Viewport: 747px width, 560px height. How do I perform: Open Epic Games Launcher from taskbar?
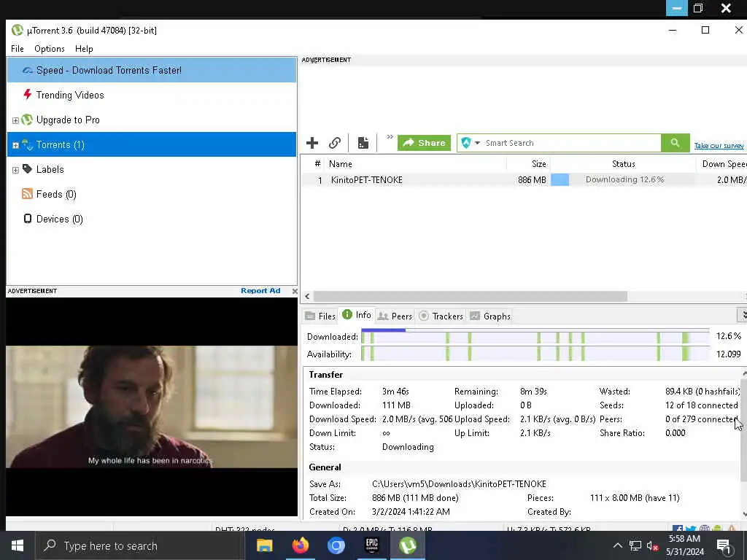371,545
